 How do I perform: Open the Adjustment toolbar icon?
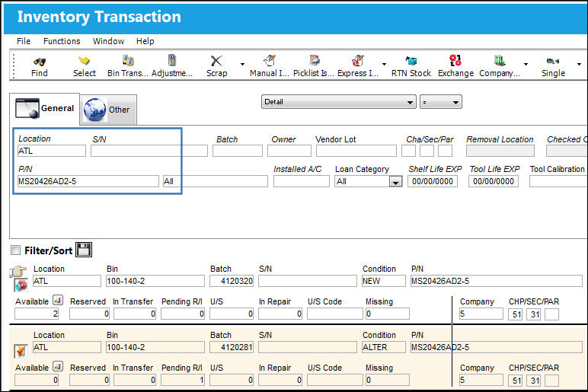(x=171, y=60)
